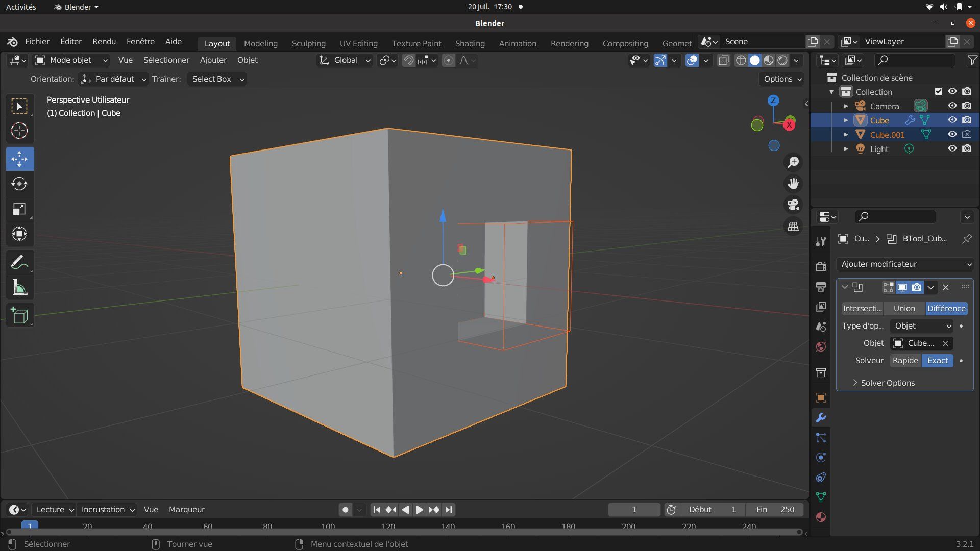980x551 pixels.
Task: Select the Rotate tool
Action: click(x=19, y=184)
